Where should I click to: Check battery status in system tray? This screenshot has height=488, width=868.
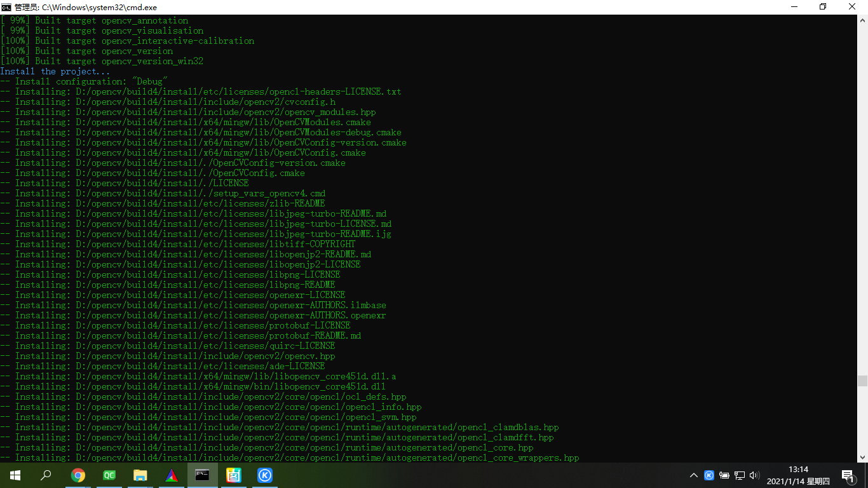724,475
